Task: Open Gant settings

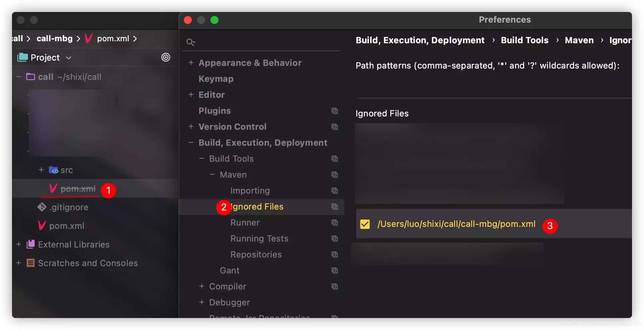Action: coord(230,270)
